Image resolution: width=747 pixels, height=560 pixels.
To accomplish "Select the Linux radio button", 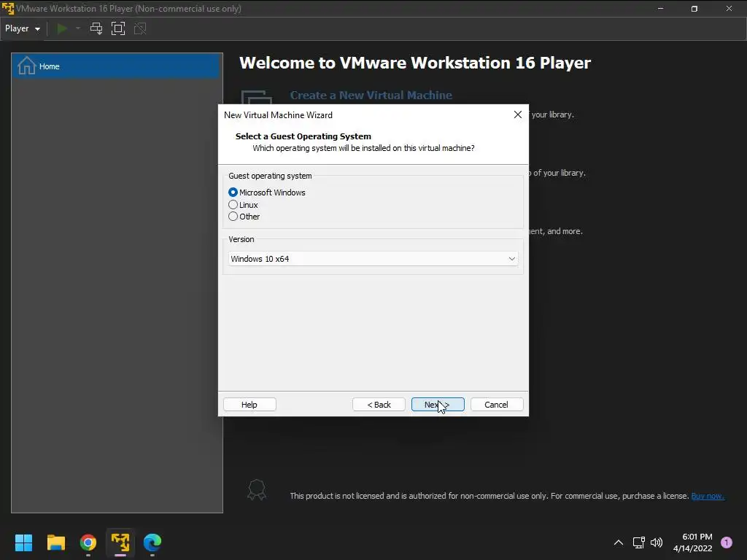I will (233, 205).
